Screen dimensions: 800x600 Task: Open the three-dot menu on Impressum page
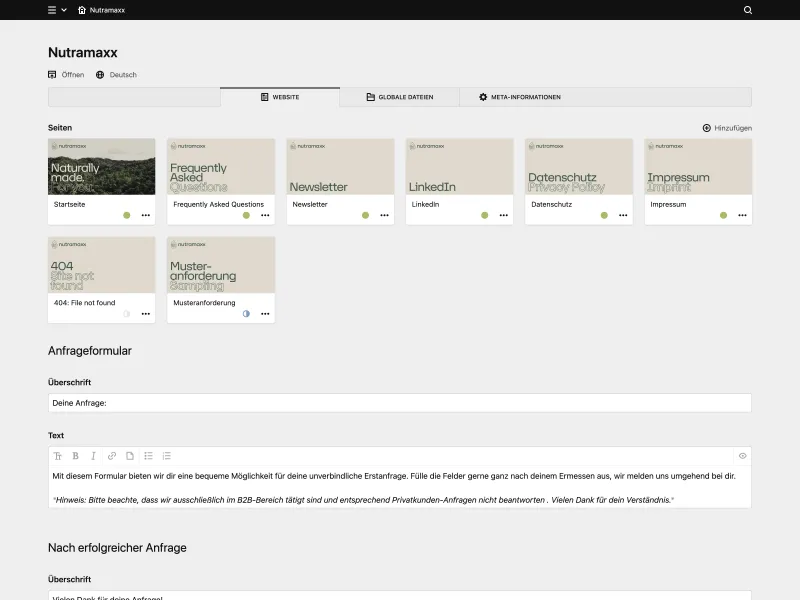pos(742,214)
